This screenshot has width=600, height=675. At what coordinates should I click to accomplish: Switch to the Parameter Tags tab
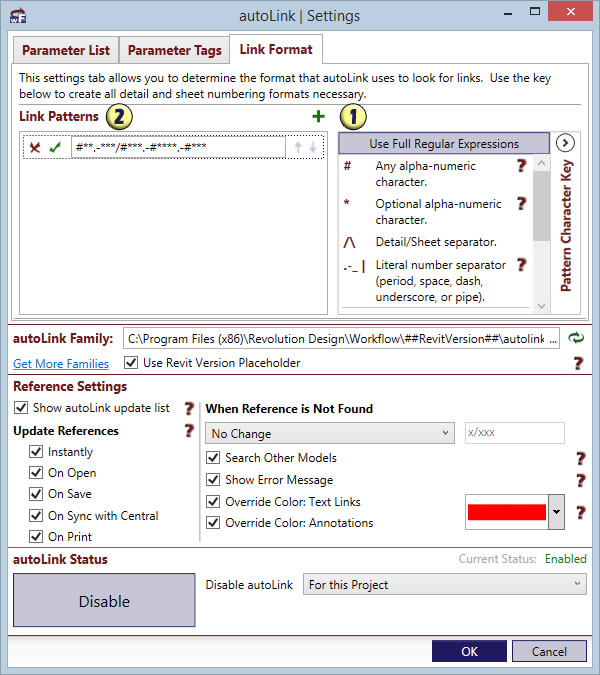(174, 50)
